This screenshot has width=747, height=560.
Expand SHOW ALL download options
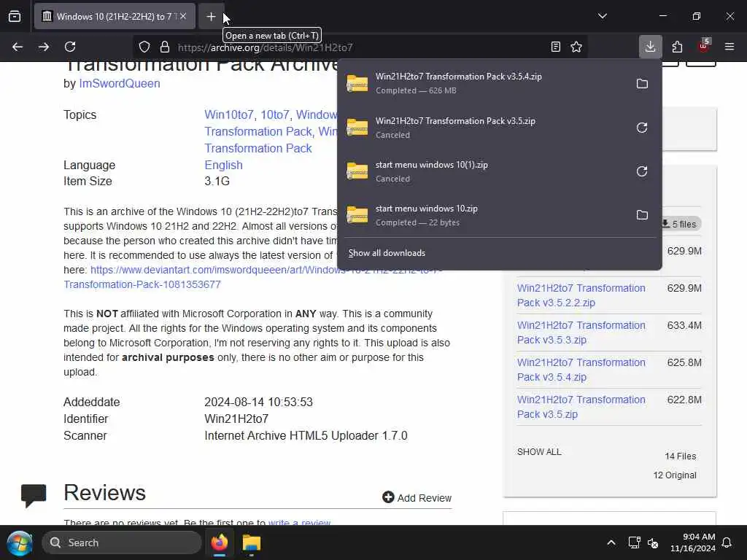[x=539, y=451]
